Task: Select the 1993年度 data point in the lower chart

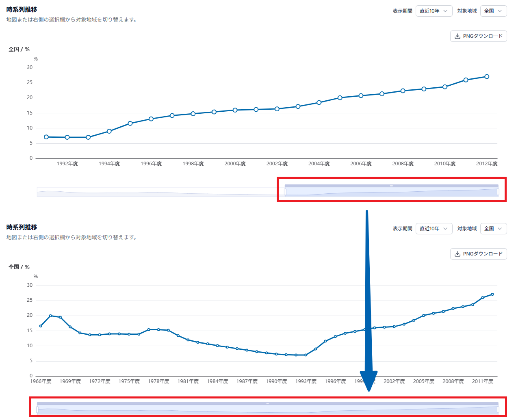Action: (x=306, y=355)
